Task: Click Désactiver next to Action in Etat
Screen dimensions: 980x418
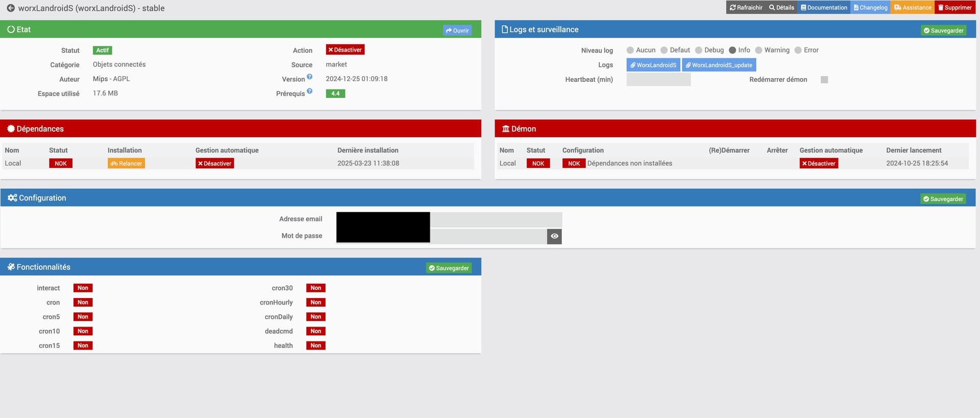Action: pos(345,50)
